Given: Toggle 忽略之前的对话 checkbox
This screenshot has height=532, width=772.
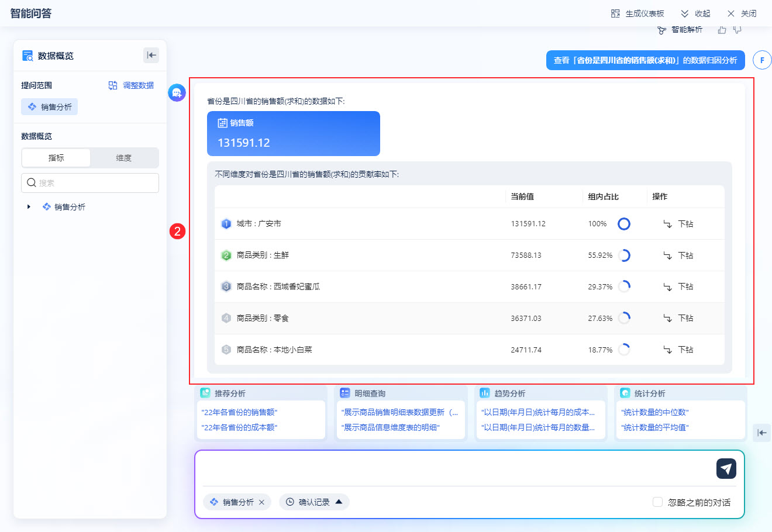Looking at the screenshot, I should pos(657,502).
